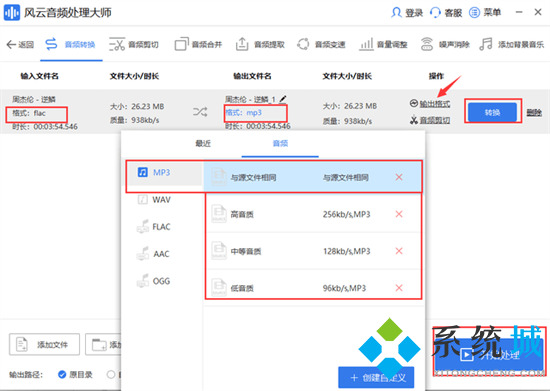The width and height of the screenshot is (550, 391).
Task: Open the 音频合并 tab
Action: pyautogui.click(x=198, y=45)
